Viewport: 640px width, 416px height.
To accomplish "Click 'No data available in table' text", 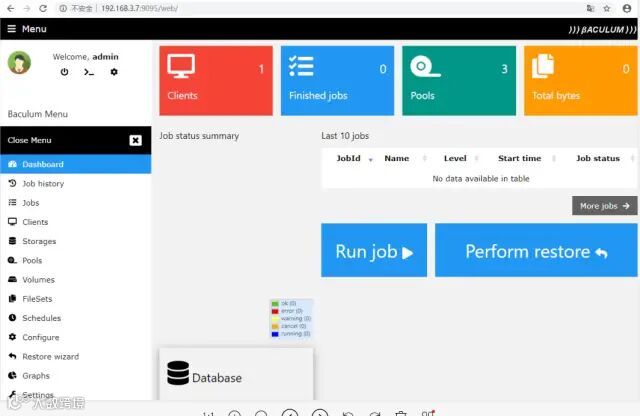I will 481,178.
